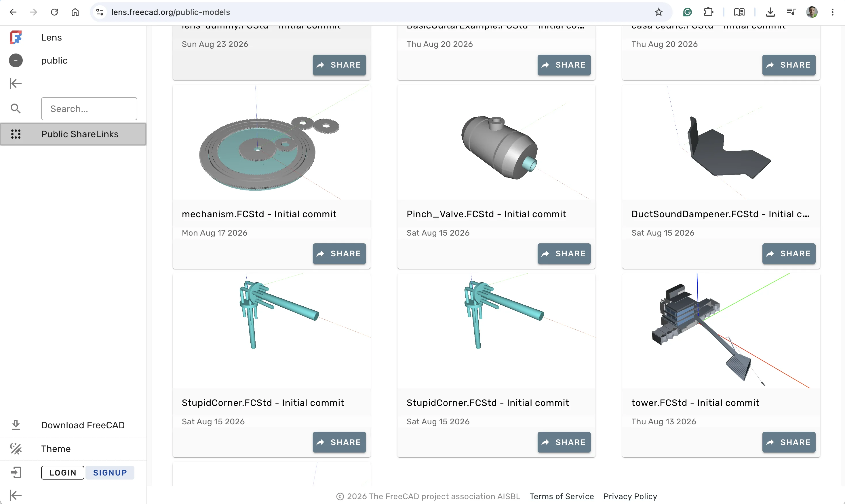845x504 pixels.
Task: View site information icon in address bar
Action: click(100, 12)
